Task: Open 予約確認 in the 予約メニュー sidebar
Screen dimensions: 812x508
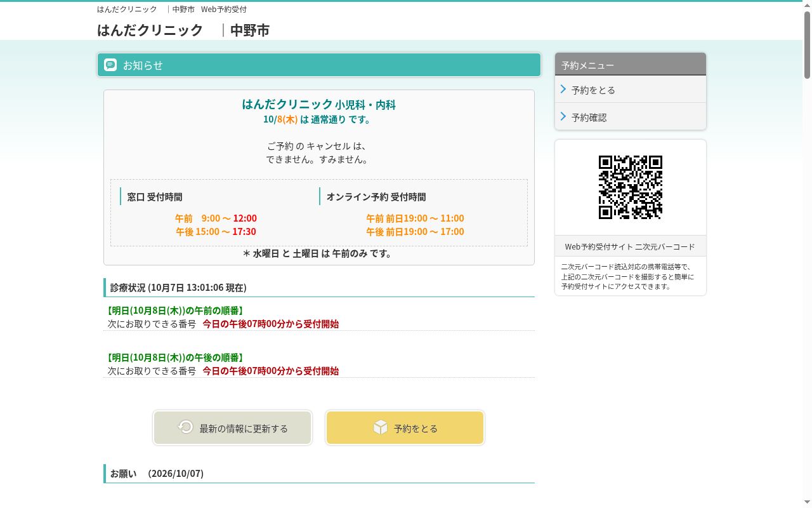Action: coord(631,117)
